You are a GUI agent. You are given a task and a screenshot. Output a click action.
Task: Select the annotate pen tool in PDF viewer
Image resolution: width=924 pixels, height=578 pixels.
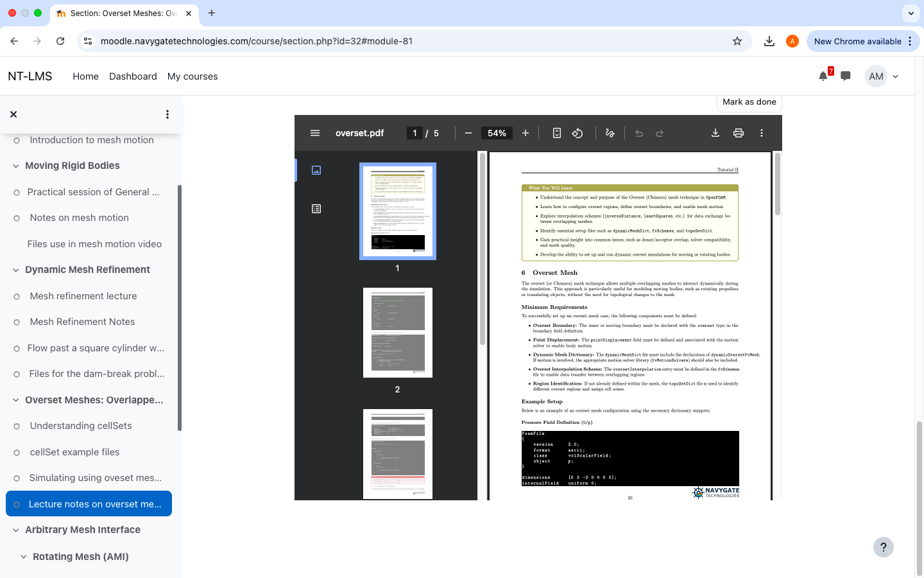point(610,133)
